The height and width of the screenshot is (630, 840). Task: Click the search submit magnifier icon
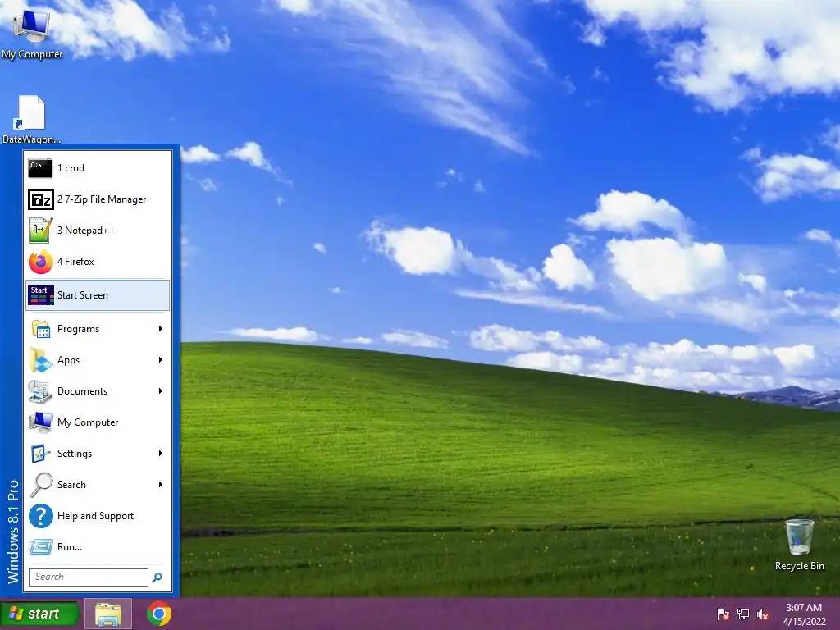tap(157, 577)
